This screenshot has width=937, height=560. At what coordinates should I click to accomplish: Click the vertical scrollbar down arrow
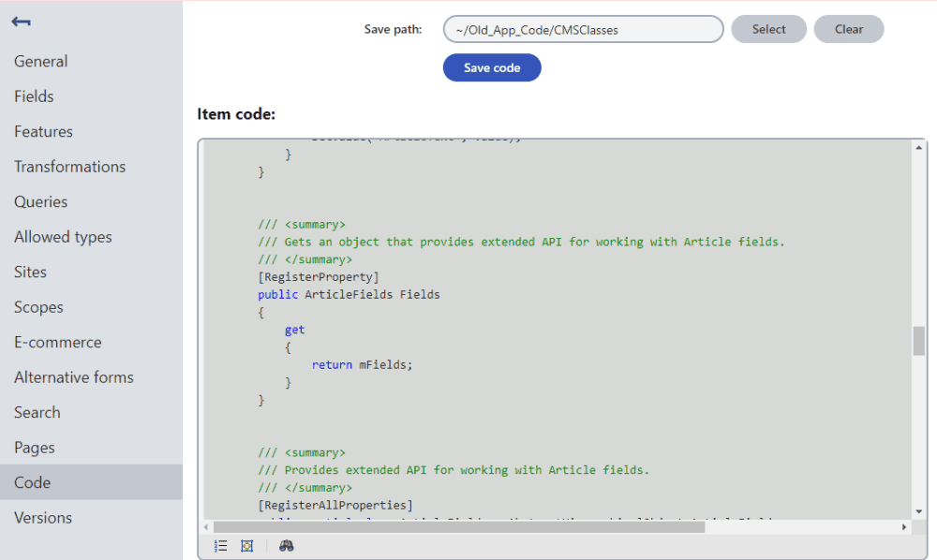tap(918, 511)
